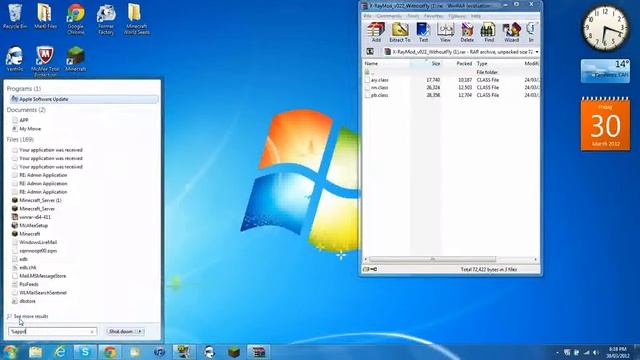This screenshot has width=640, height=360.
Task: Click the Windows Start button
Action: [10, 351]
